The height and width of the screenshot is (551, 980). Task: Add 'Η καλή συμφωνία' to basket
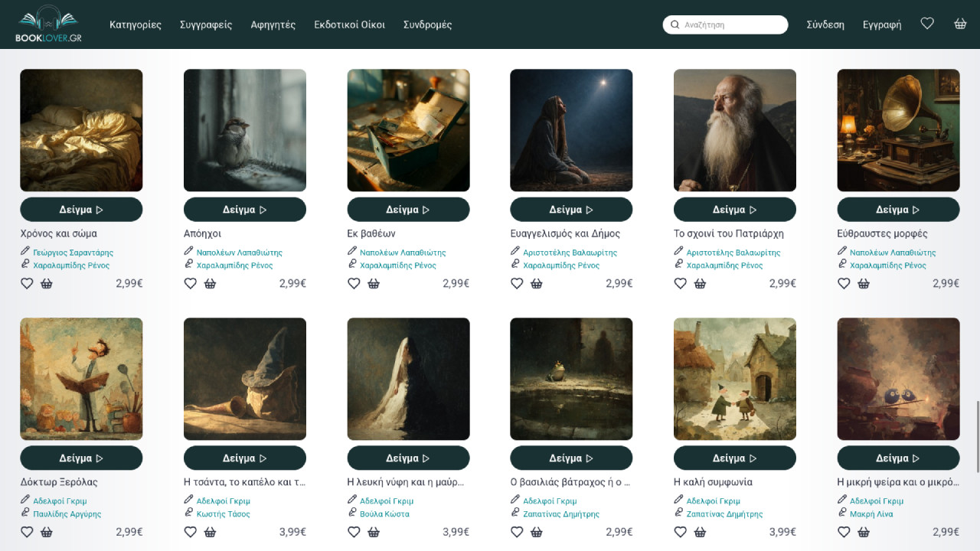tap(700, 532)
